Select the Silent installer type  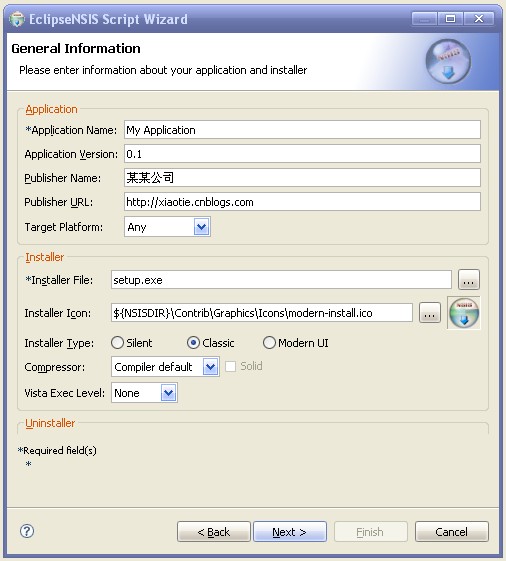pyautogui.click(x=131, y=343)
